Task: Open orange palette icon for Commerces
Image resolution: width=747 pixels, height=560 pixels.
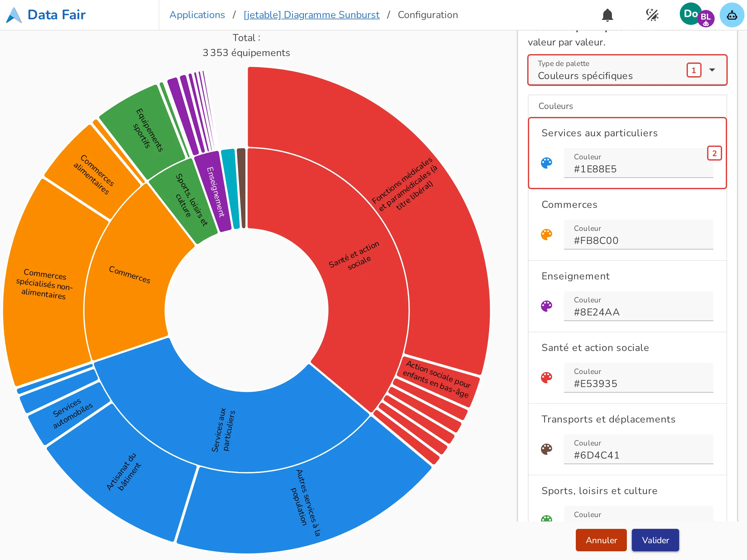Action: [547, 235]
